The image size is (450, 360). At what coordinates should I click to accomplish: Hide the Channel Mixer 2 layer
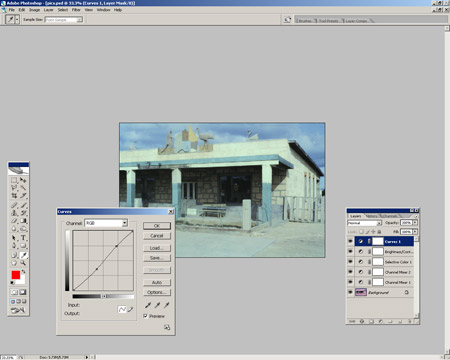(350, 272)
